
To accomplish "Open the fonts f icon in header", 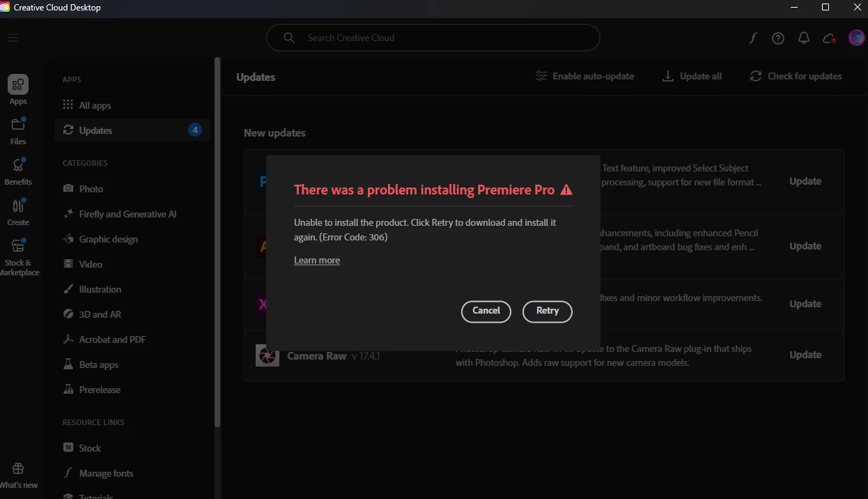I will point(753,38).
